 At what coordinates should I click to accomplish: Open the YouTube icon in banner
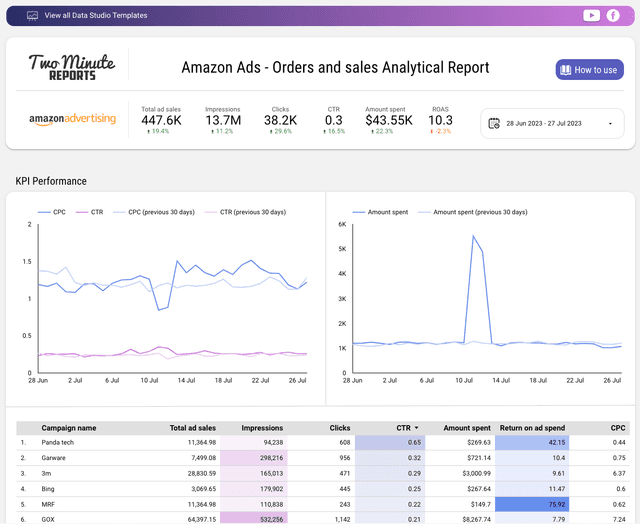click(591, 16)
